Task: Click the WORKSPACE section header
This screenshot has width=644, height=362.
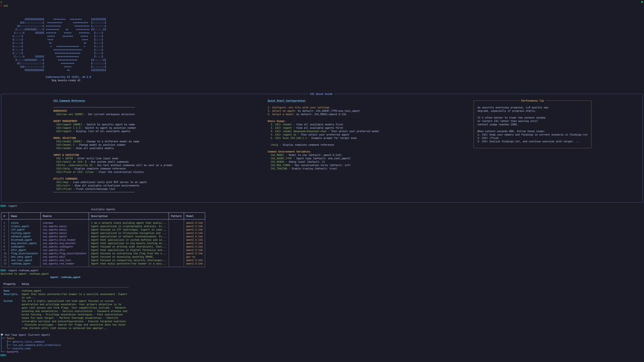Action: point(60,110)
